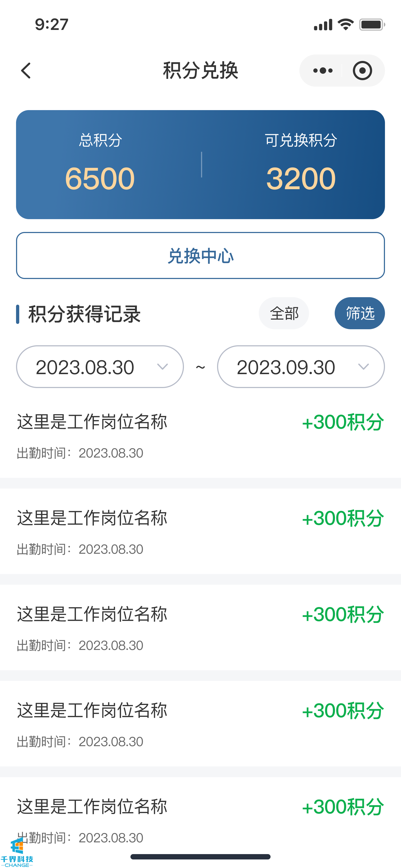Select the 全部 filter tab
The height and width of the screenshot is (868, 401).
284,313
